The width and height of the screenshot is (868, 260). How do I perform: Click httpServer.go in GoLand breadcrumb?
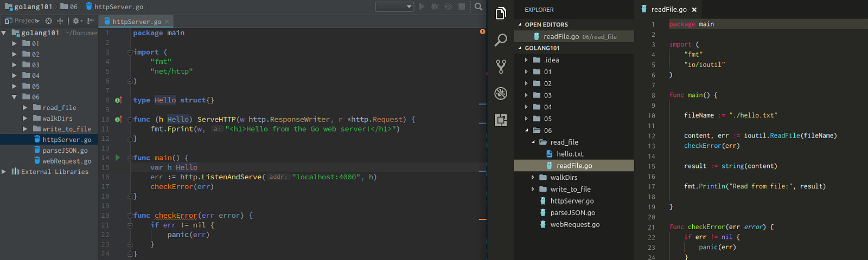114,6
